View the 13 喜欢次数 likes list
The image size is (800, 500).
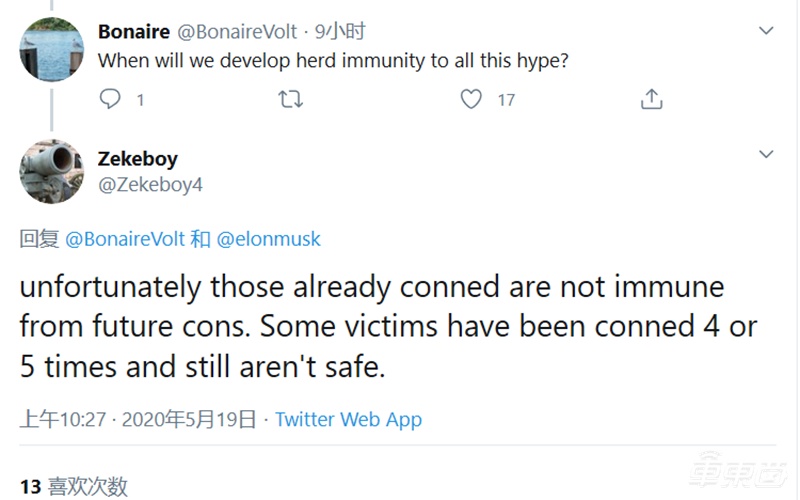[x=74, y=487]
